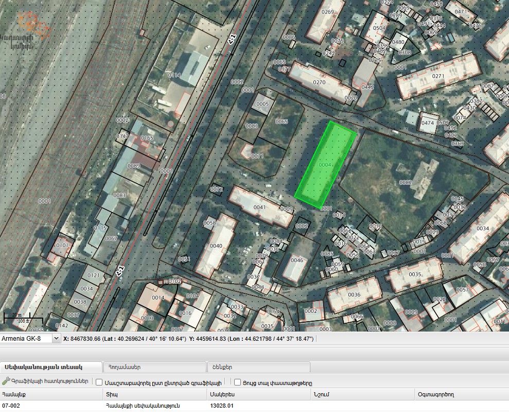Select building parcel 0040
509x420 pixels.
pyautogui.click(x=216, y=246)
